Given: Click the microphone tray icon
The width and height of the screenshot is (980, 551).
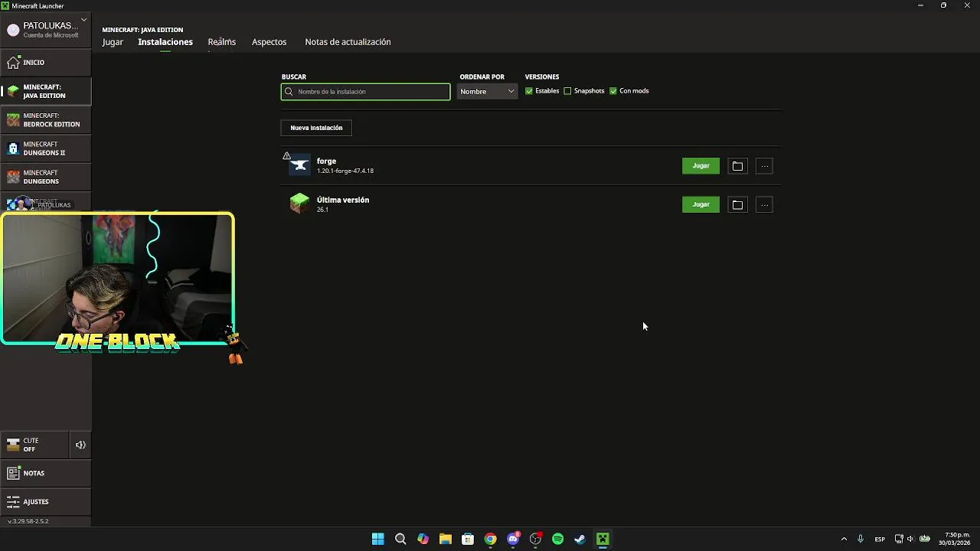Looking at the screenshot, I should (861, 539).
